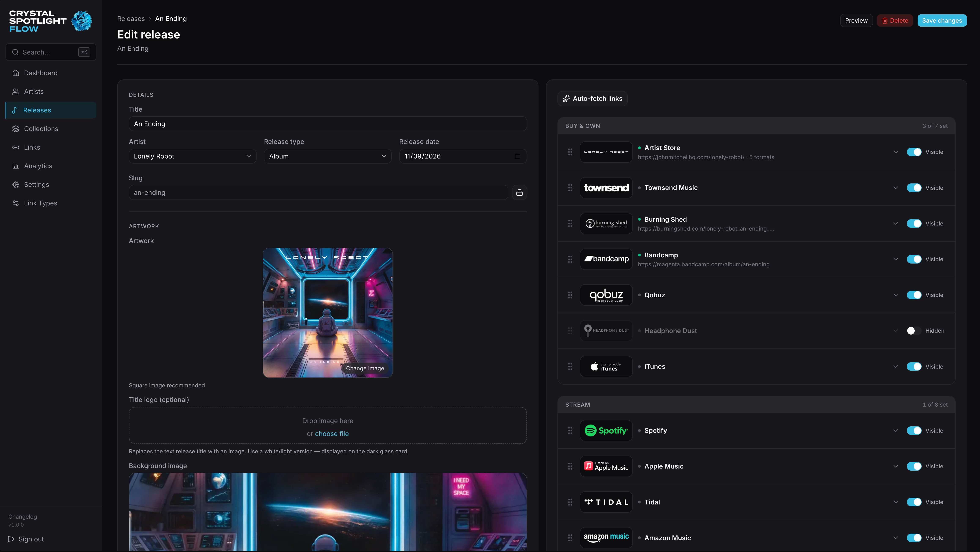Open Settings in the sidebar
980x552 pixels.
[x=51, y=185]
